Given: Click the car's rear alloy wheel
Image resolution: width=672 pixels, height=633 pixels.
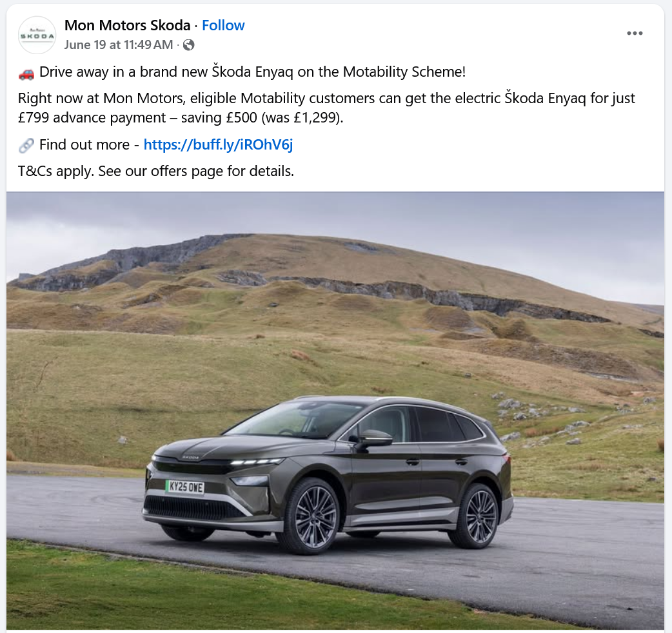Looking at the screenshot, I should [x=479, y=516].
